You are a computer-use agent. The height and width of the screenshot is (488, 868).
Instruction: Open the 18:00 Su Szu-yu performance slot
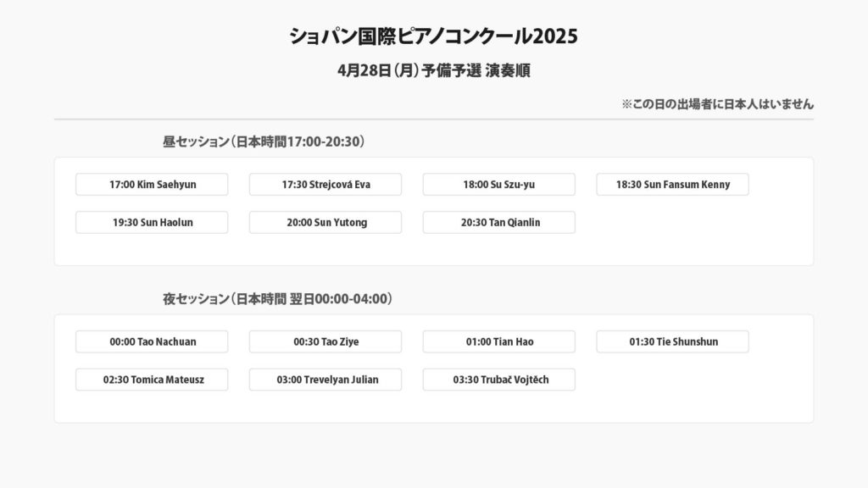[x=498, y=185]
